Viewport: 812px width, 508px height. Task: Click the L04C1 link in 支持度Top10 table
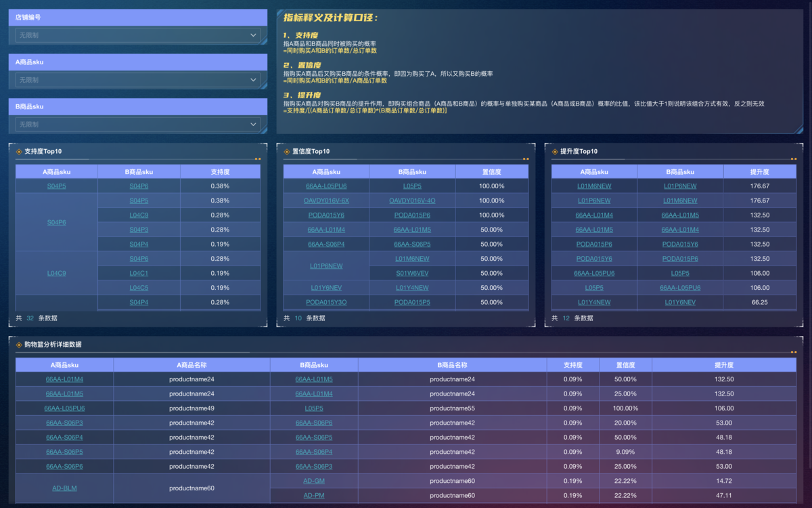[139, 274]
